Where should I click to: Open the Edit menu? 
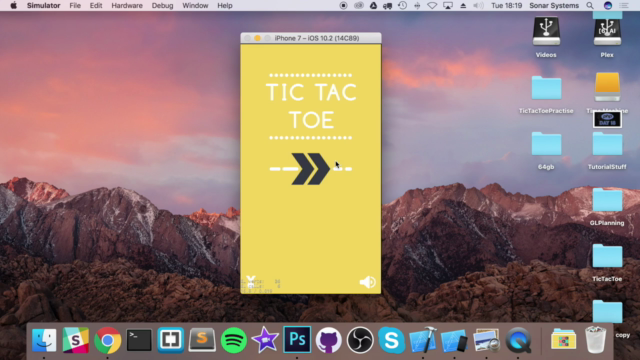click(96, 5)
